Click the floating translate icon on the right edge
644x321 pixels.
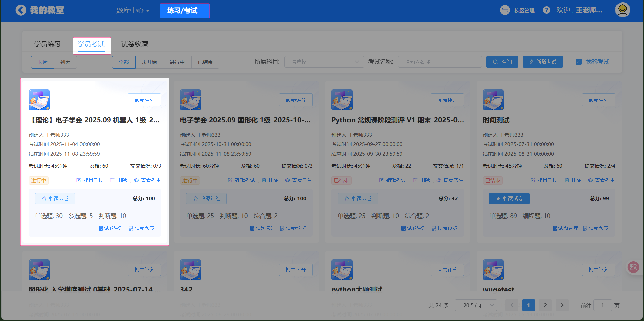coord(633,267)
